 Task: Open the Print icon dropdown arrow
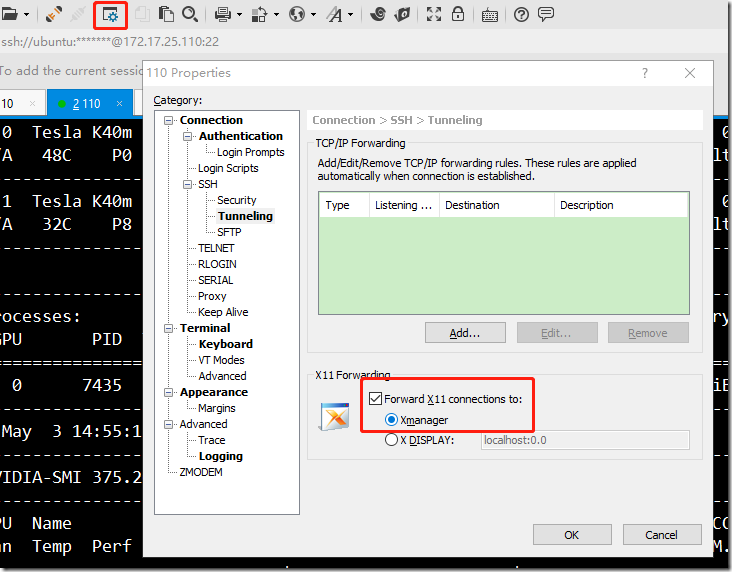click(239, 15)
